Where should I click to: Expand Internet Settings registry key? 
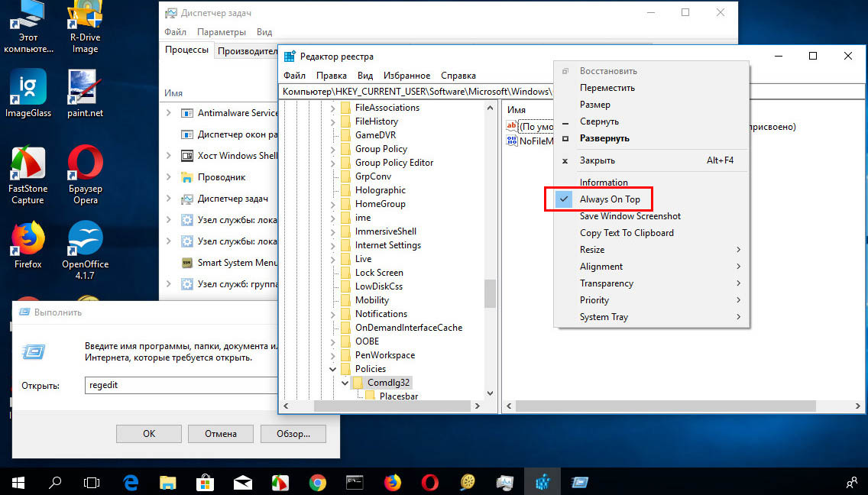(x=332, y=245)
